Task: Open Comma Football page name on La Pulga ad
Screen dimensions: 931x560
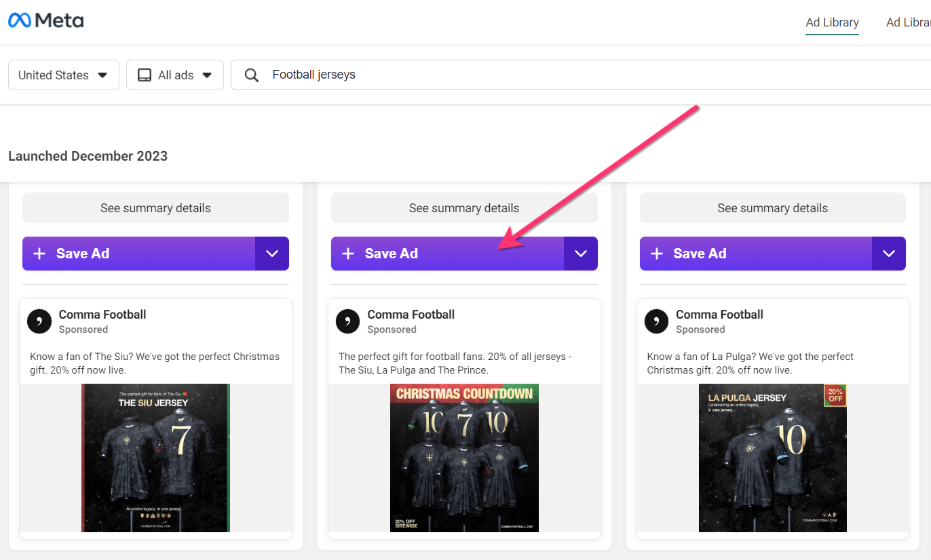Action: click(719, 315)
